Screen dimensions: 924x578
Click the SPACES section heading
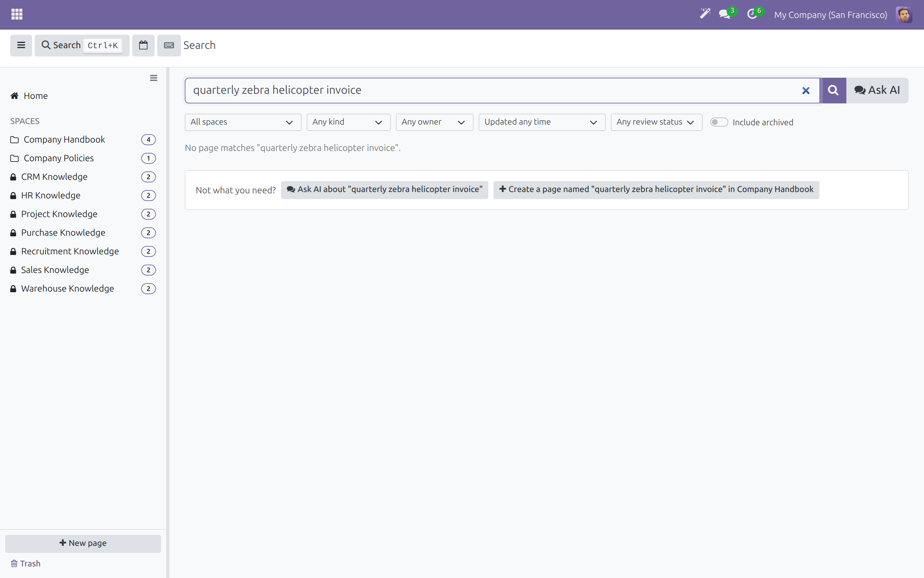(x=25, y=121)
